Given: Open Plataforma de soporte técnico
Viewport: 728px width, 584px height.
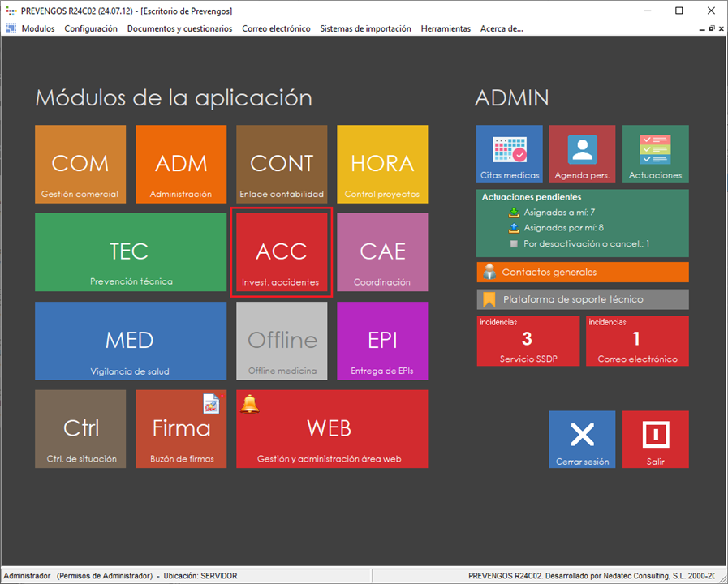Looking at the screenshot, I should tap(582, 299).
